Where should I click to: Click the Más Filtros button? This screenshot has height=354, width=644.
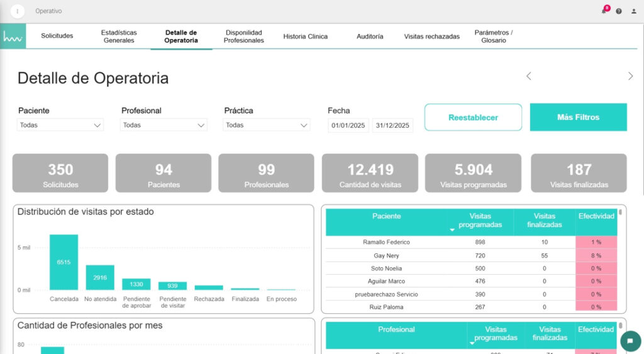(578, 118)
